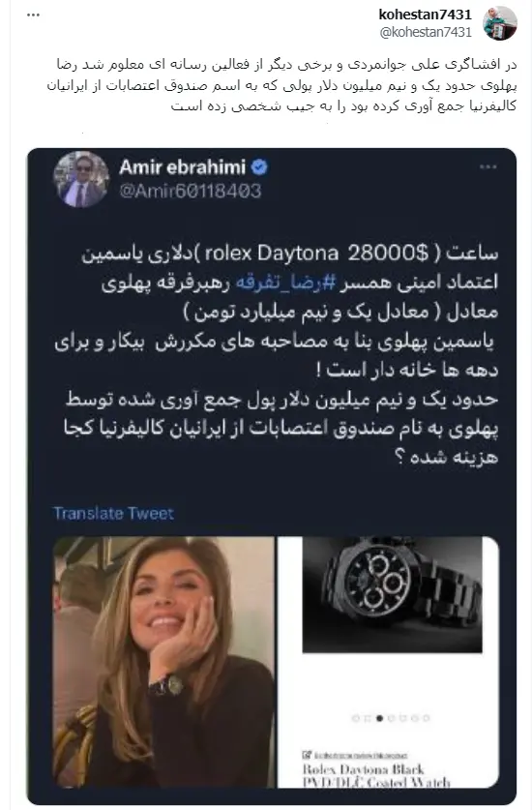Click the Rolex Daytona Black PVD/DLC caption
The image size is (532, 810).
tap(376, 776)
